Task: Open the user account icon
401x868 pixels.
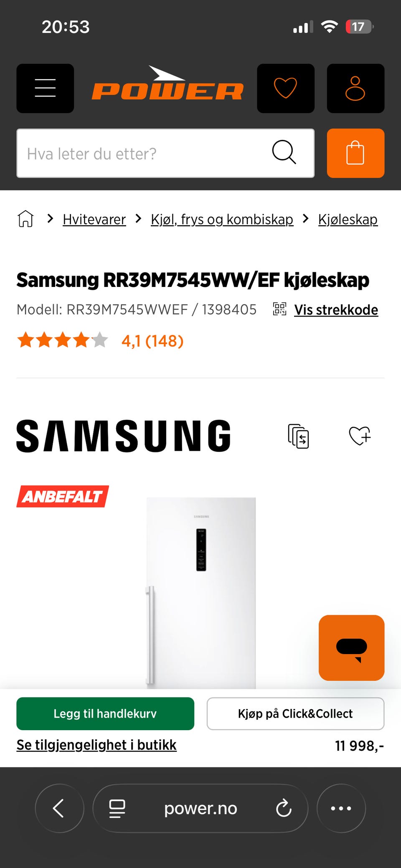Action: pyautogui.click(x=355, y=88)
